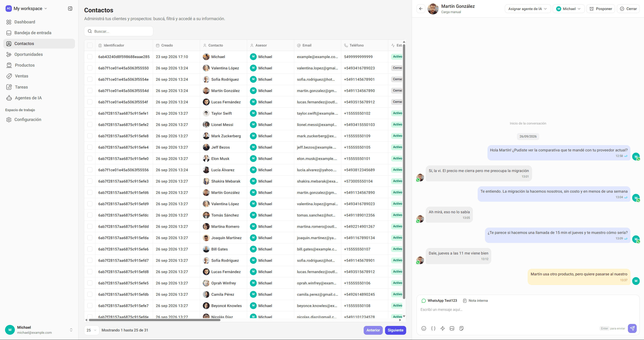The height and width of the screenshot is (340, 644).
Task: Open the Michael assignee dropdown in chat header
Action: click(569, 9)
